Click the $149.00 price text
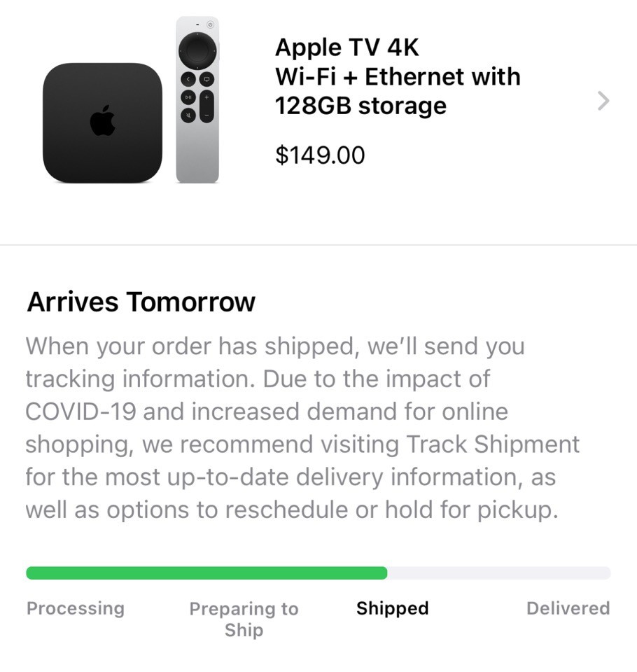The width and height of the screenshot is (637, 672). point(320,155)
